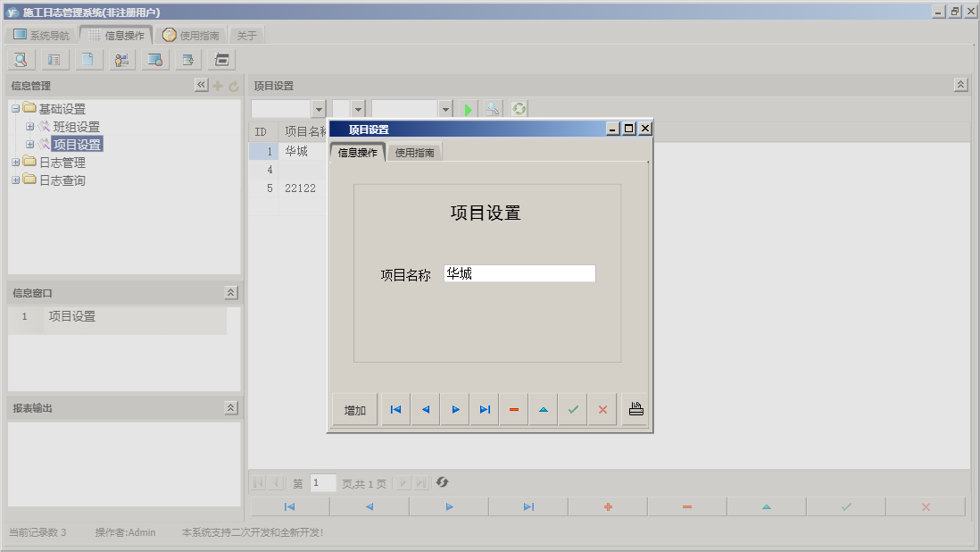The width and height of the screenshot is (980, 552).
Task: Click the new document icon on toolbar
Action: pos(87,59)
